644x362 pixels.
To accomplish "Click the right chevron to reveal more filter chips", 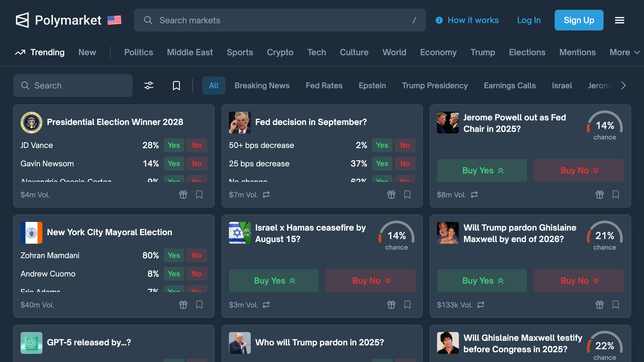I will 623,85.
